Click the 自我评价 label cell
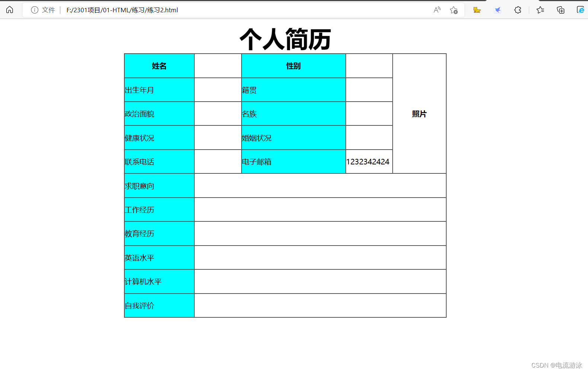Image resolution: width=588 pixels, height=372 pixels. point(159,306)
